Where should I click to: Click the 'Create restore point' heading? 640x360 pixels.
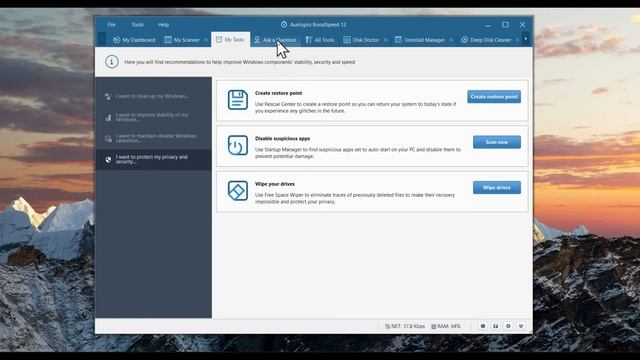[278, 93]
